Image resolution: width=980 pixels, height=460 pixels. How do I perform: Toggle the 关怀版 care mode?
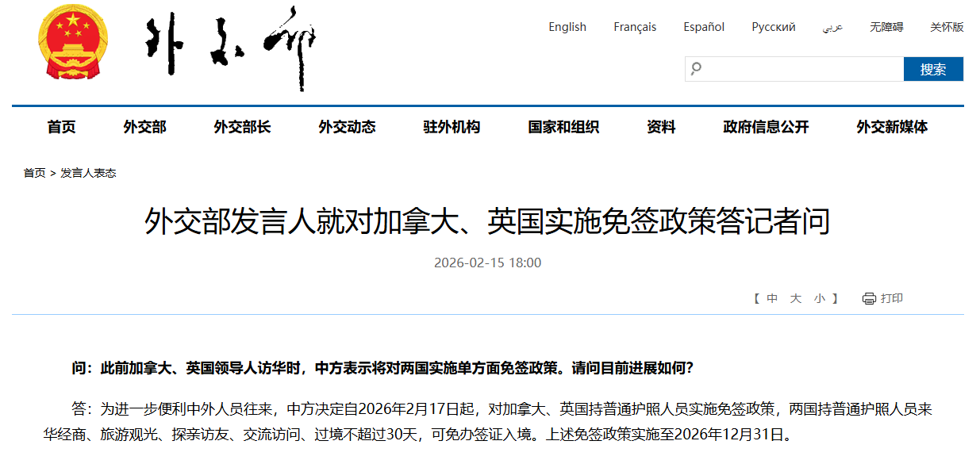[x=947, y=27]
